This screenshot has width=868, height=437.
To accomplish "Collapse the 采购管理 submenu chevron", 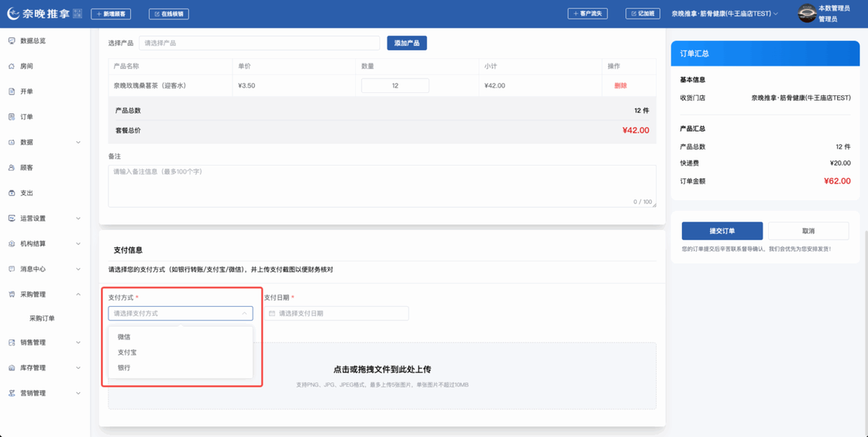I will [78, 295].
